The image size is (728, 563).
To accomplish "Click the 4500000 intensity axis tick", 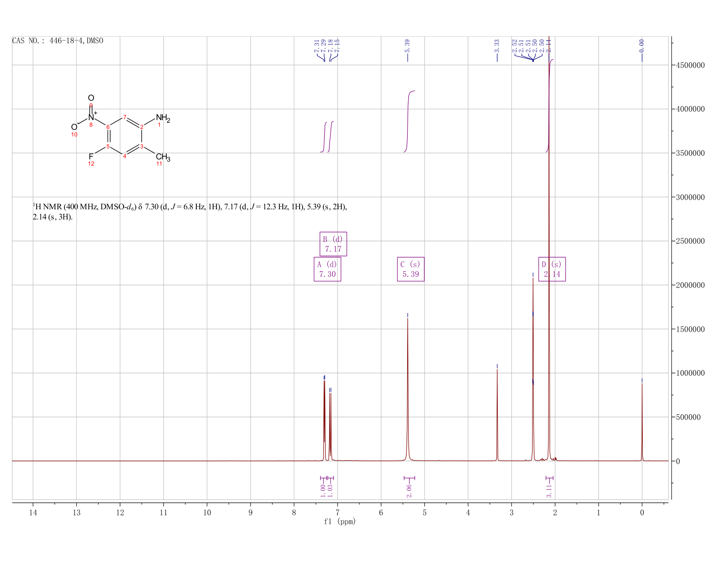I will [690, 65].
